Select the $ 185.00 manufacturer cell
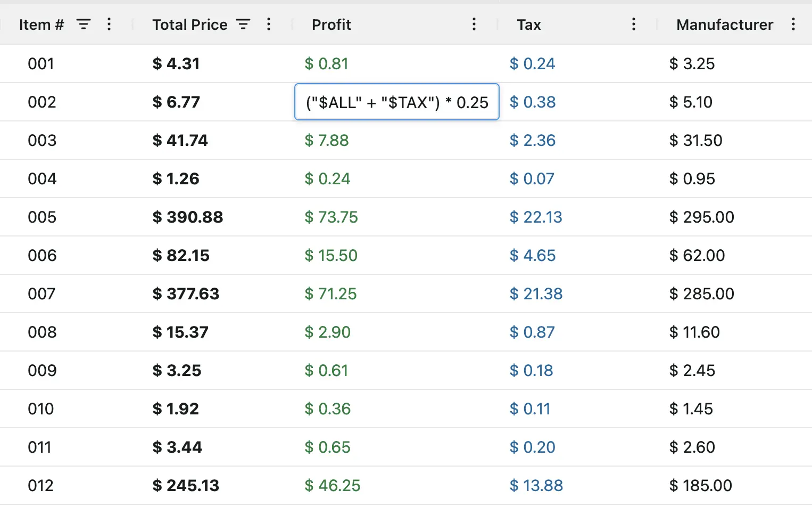Screen dimensions: 812x506 (700, 486)
